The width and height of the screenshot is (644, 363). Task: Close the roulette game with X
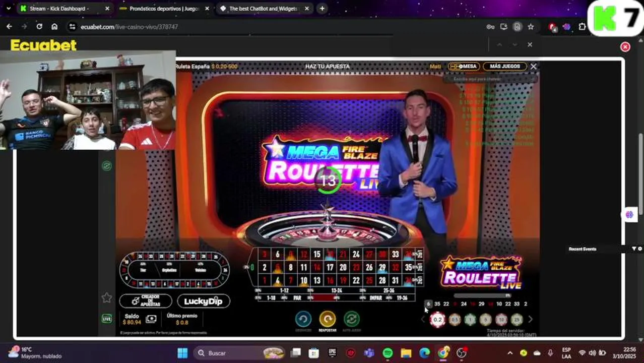tap(534, 66)
